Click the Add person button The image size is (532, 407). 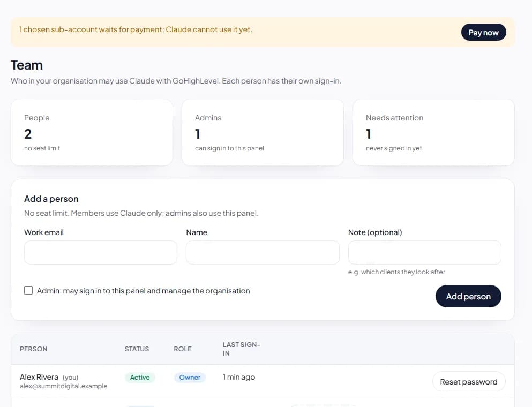coord(468,296)
